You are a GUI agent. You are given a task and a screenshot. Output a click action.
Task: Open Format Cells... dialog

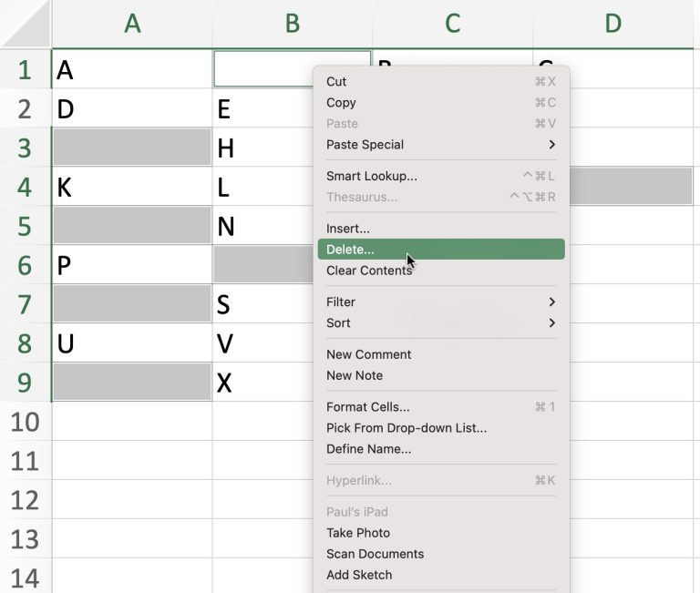(x=367, y=407)
